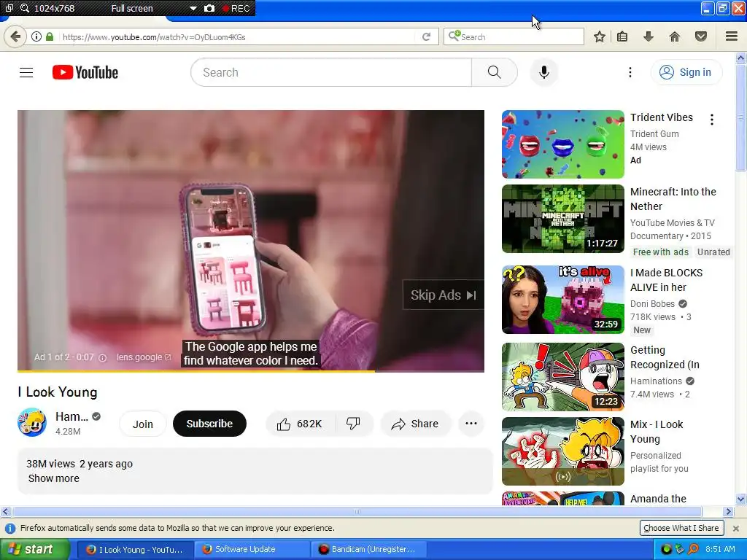This screenshot has height=560, width=747.
Task: Open Mix - I Look Young playlist thumbnail
Action: [562, 451]
